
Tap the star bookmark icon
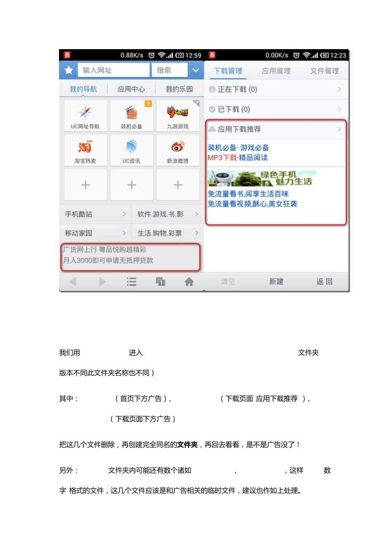coord(68,70)
